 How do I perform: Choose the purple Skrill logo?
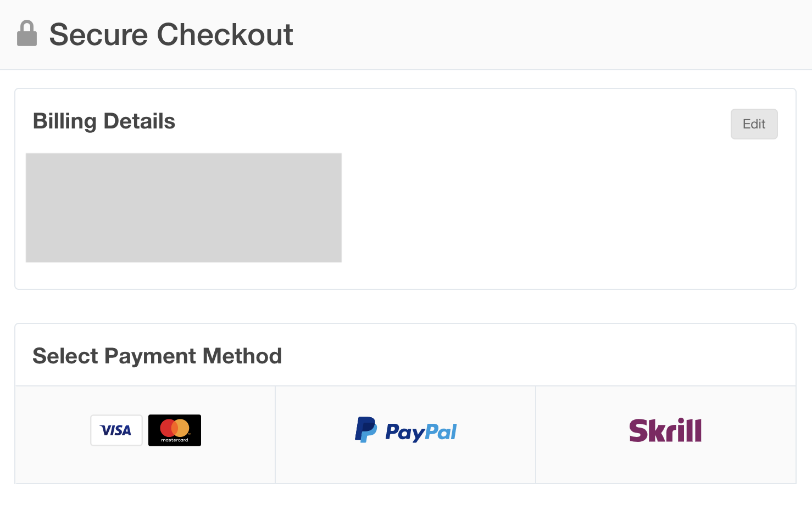665,430
